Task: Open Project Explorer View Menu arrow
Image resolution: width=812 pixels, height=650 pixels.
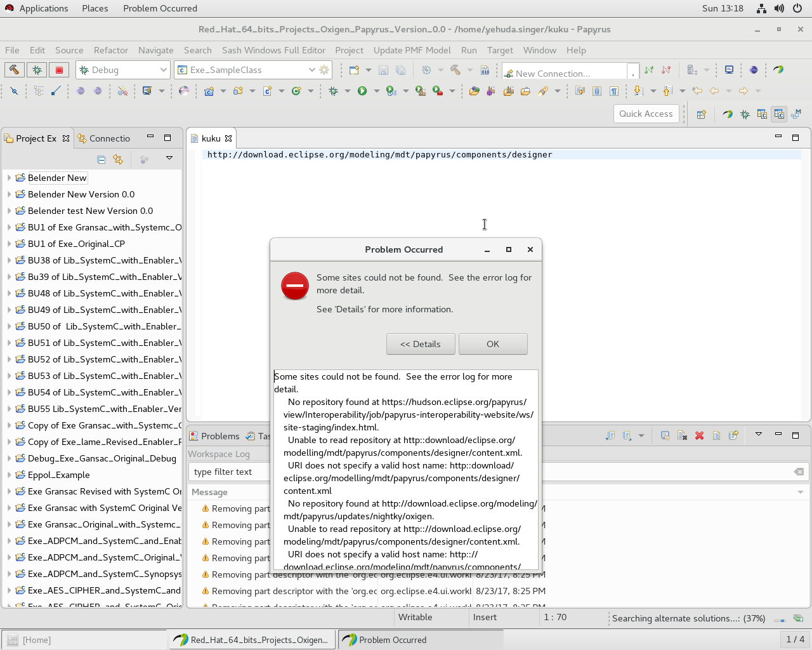Action: click(169, 158)
